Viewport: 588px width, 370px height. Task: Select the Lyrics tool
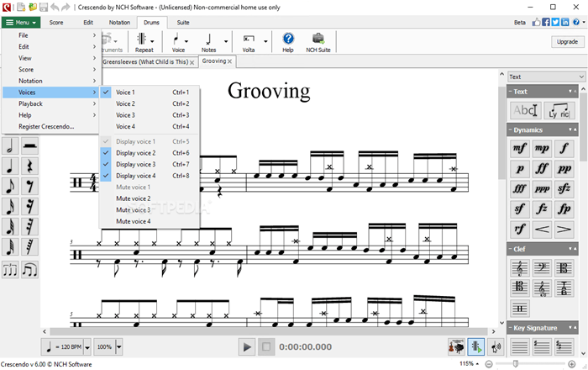pos(559,110)
